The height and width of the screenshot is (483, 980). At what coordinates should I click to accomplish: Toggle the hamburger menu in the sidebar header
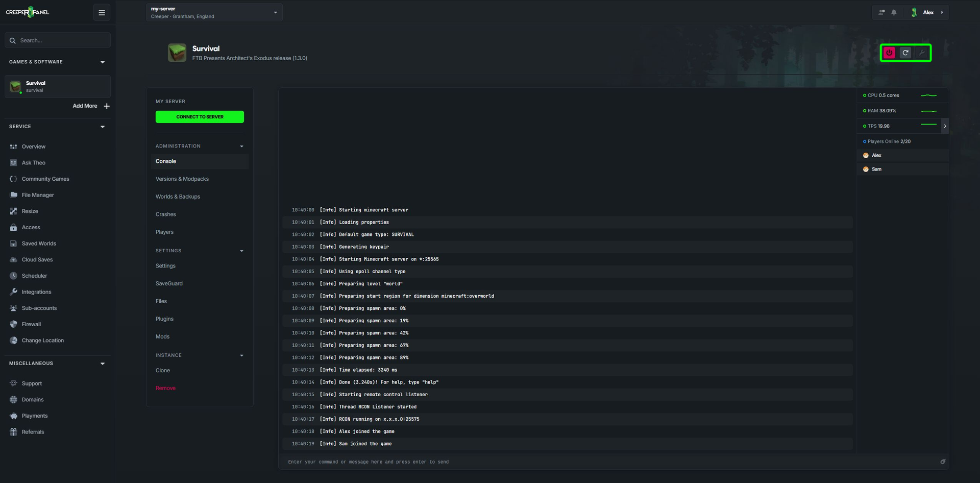tap(102, 12)
